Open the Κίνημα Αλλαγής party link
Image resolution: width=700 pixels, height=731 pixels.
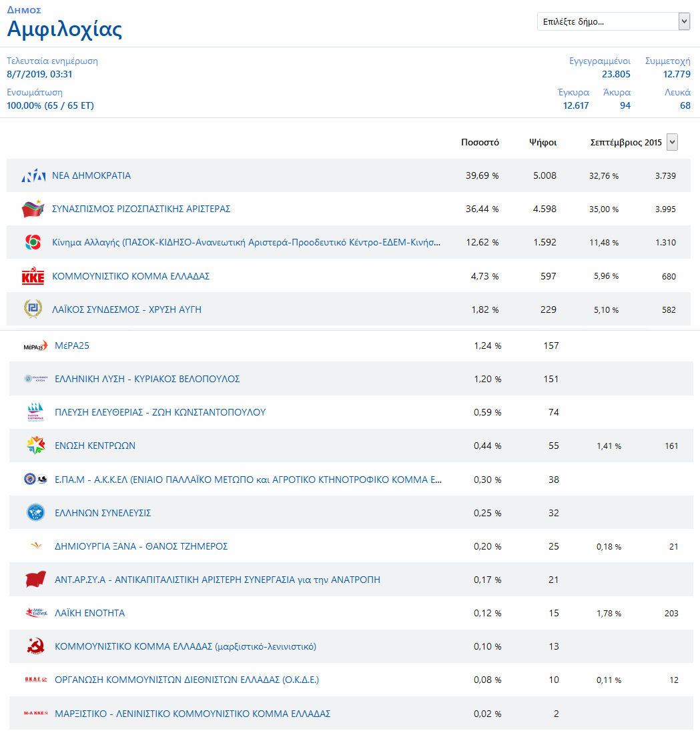[246, 242]
